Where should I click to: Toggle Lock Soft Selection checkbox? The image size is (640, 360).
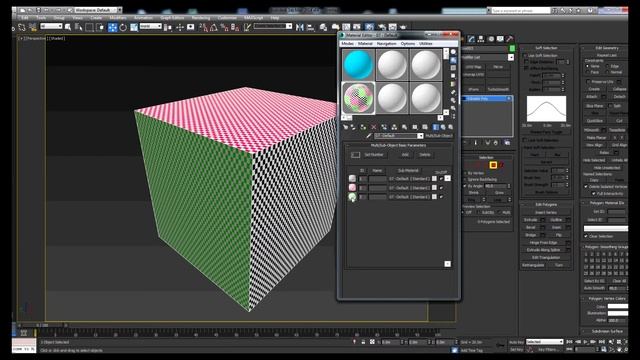[526, 140]
